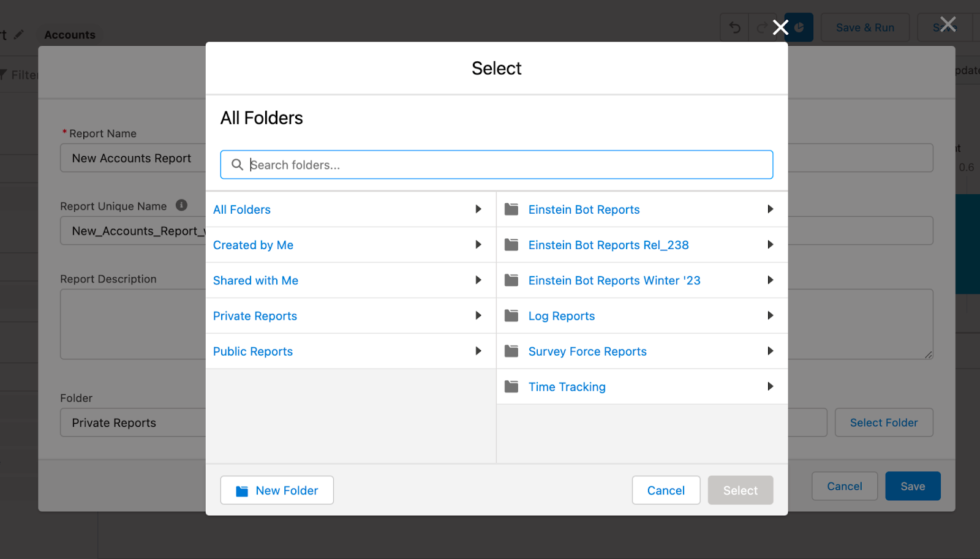980x559 pixels.
Task: Expand Log Reports folder arrow
Action: [x=771, y=316]
